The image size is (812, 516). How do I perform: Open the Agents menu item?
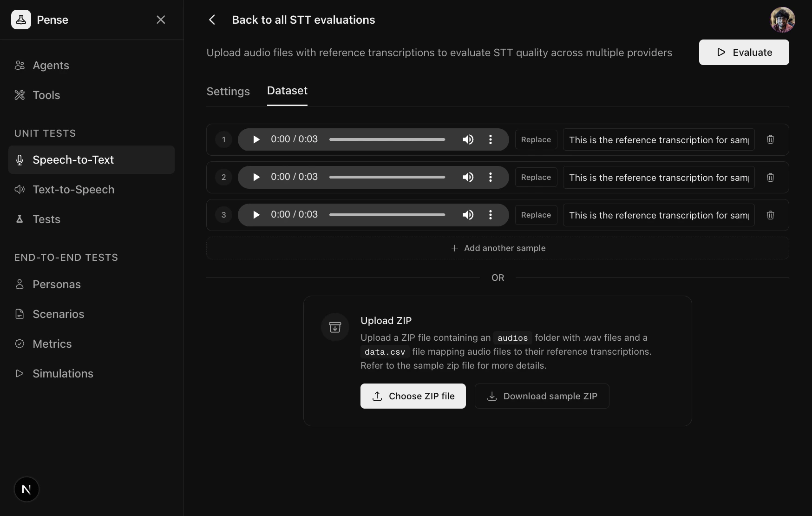click(51, 66)
